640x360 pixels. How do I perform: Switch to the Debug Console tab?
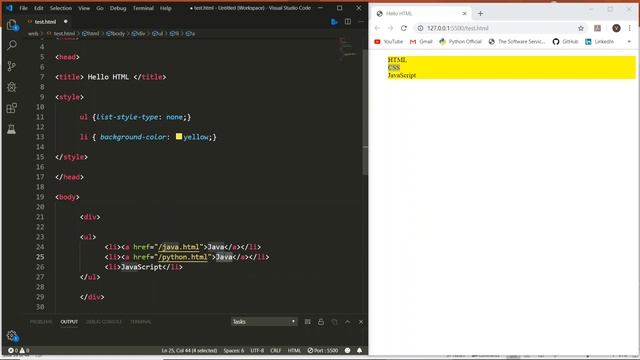pos(104,322)
